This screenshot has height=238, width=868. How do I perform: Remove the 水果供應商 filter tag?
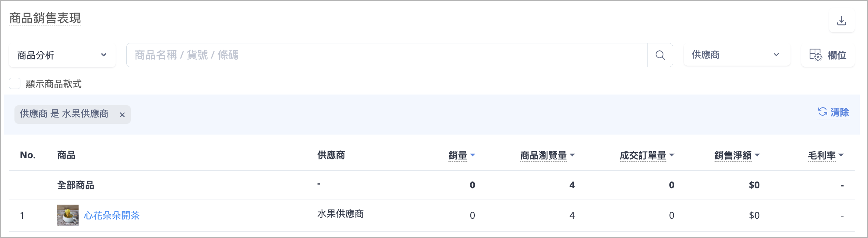(122, 115)
